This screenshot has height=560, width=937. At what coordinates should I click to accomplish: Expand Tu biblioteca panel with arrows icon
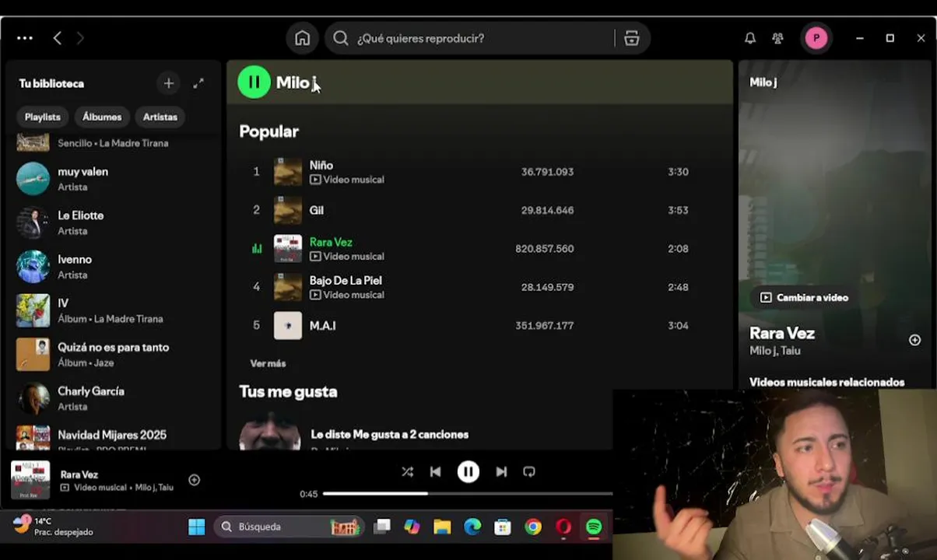tap(198, 83)
